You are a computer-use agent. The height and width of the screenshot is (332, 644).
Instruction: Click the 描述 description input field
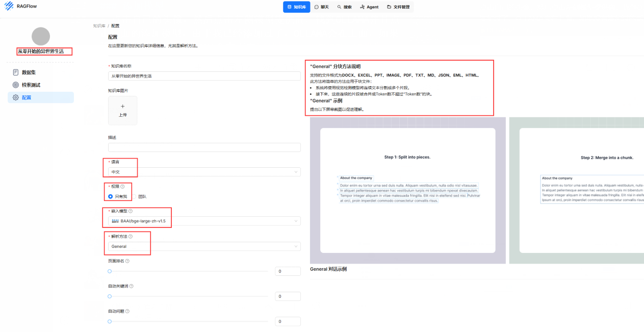click(204, 147)
